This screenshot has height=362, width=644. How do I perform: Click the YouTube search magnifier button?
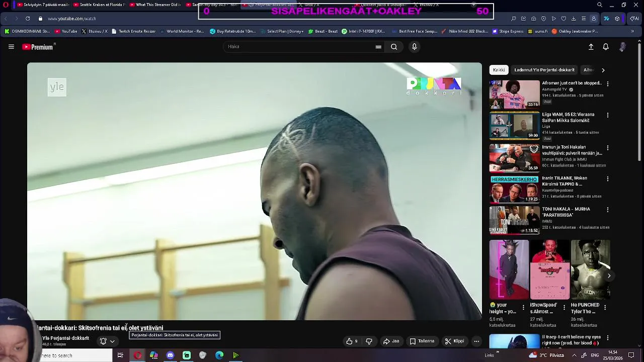pos(394,47)
